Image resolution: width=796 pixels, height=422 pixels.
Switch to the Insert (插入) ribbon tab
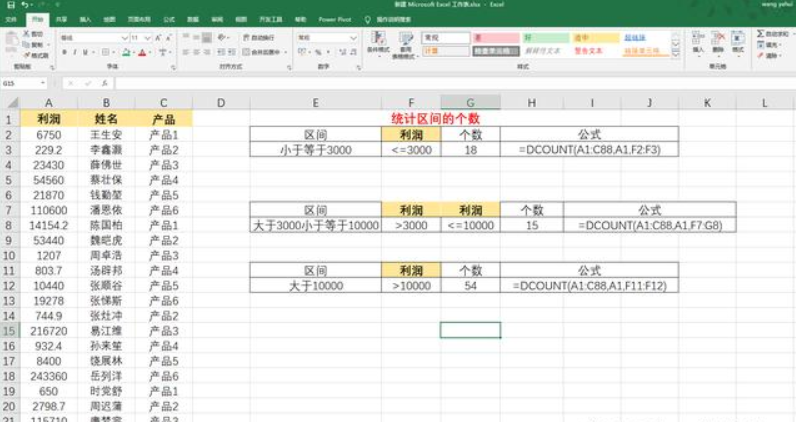(85, 19)
